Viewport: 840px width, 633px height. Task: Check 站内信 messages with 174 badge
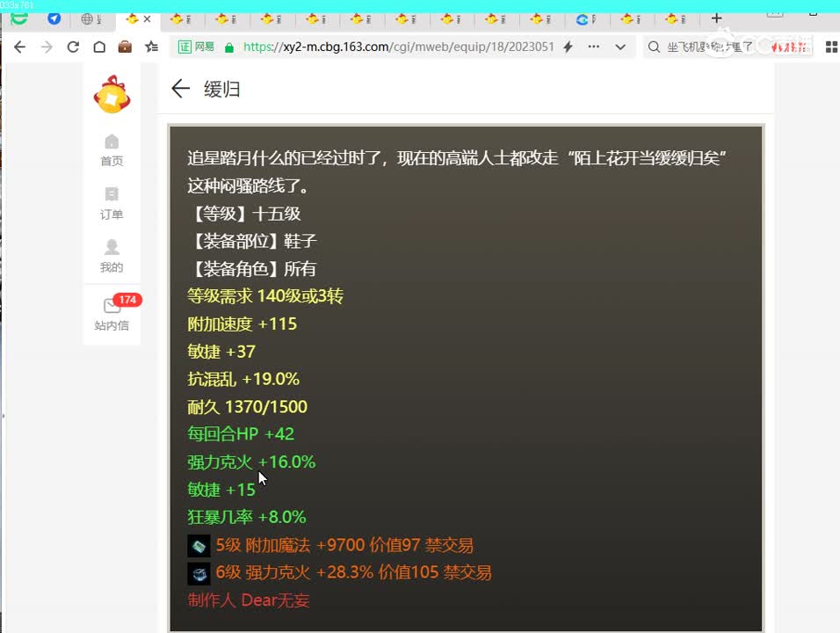point(111,313)
